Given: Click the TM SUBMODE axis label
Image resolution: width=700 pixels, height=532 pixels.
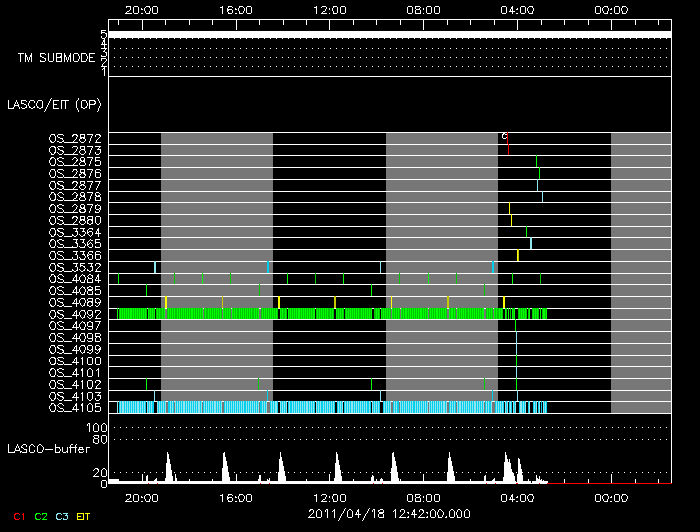Looking at the screenshot, I should pos(56,58).
